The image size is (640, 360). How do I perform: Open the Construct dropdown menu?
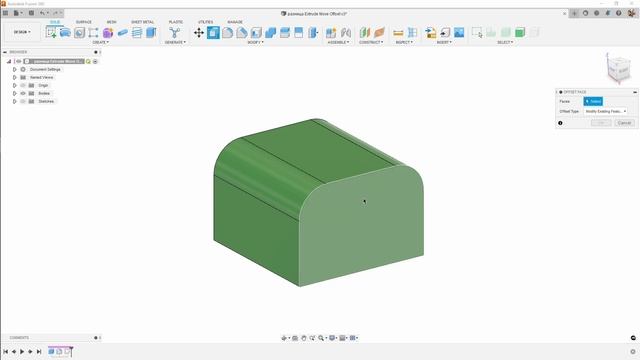[371, 42]
